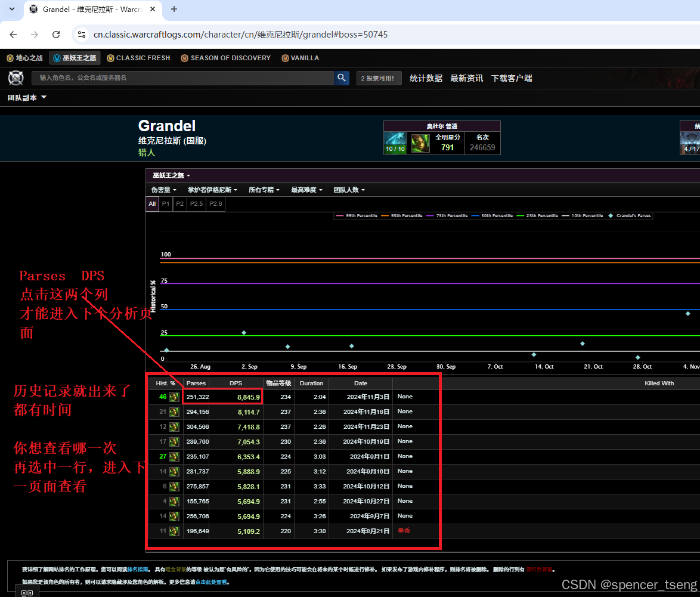The image size is (700, 597).
Task: Sort by DPS column header
Action: (236, 383)
